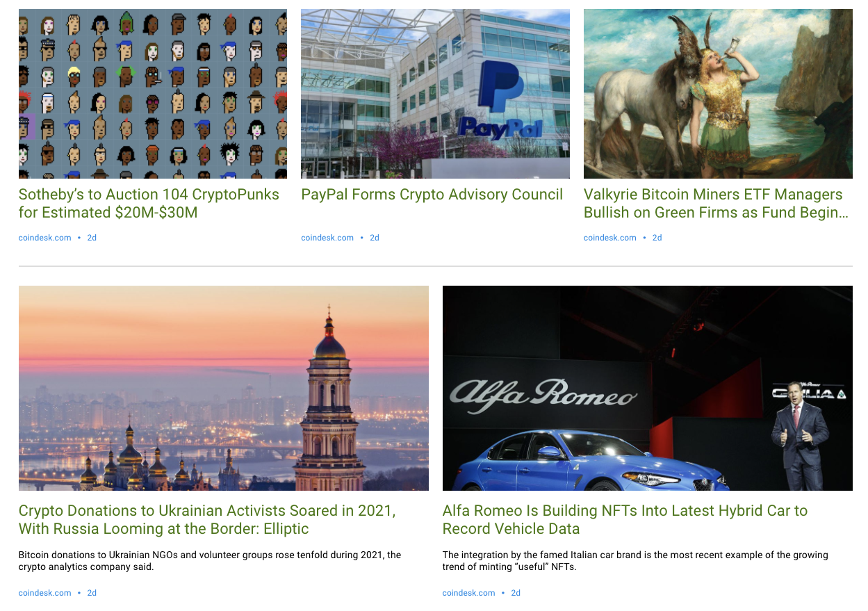
Task: Open PayPal Forms Crypto Advisory Council headline
Action: pos(432,195)
